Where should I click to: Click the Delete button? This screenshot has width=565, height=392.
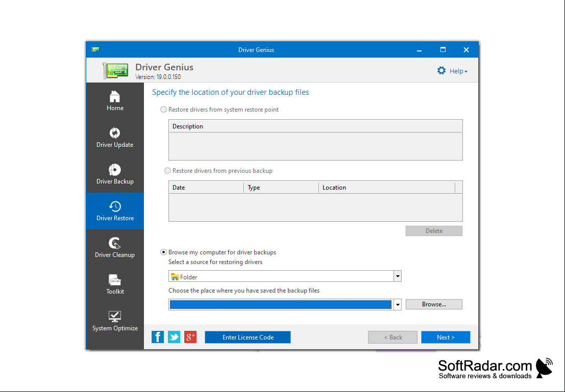pyautogui.click(x=434, y=231)
